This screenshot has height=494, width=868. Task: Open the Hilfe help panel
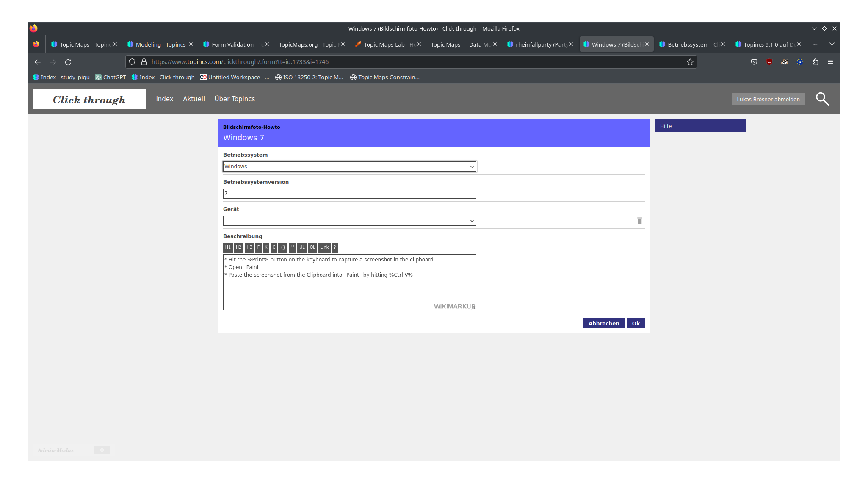[x=700, y=126]
